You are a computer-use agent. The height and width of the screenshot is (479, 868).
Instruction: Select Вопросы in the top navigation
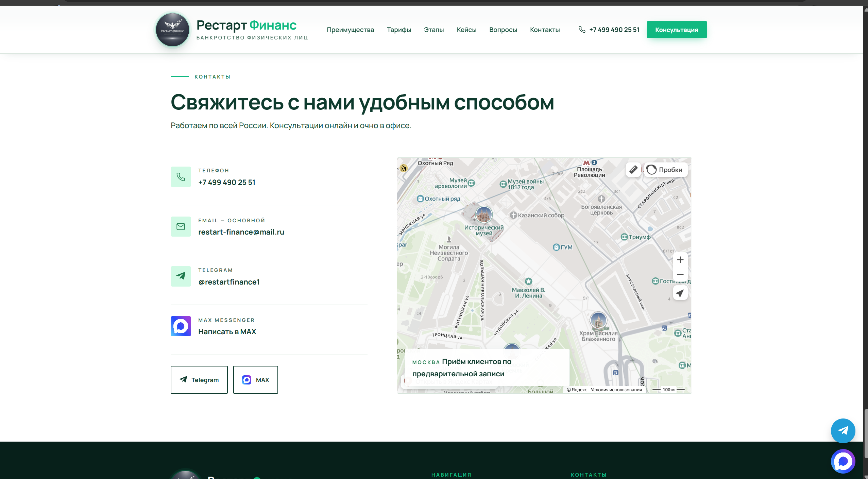click(x=503, y=30)
